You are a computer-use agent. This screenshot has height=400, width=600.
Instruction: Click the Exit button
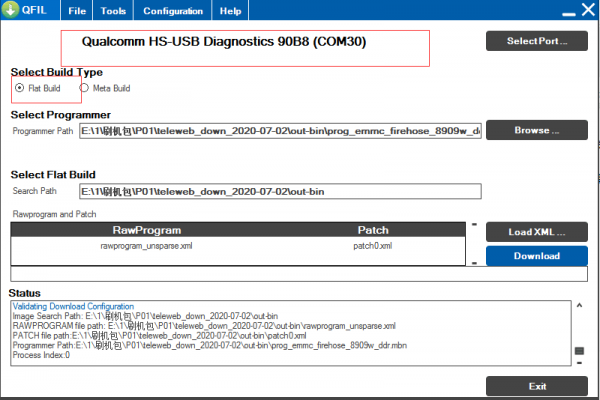[x=536, y=386]
